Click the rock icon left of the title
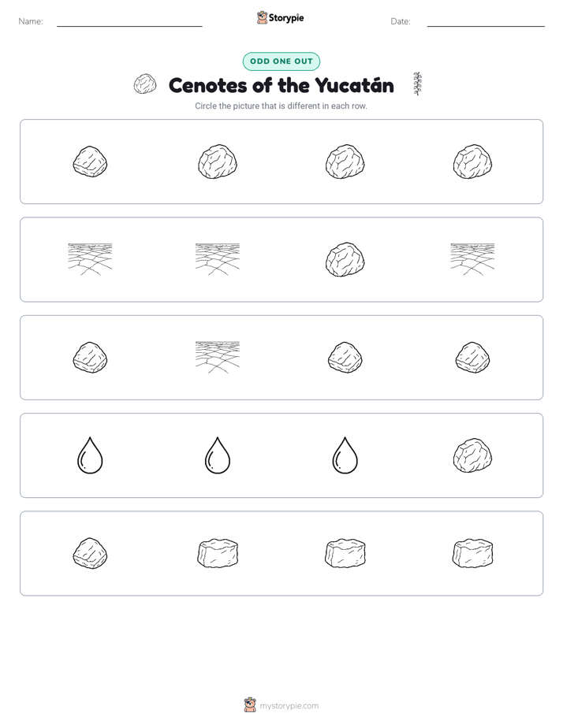 click(x=145, y=84)
